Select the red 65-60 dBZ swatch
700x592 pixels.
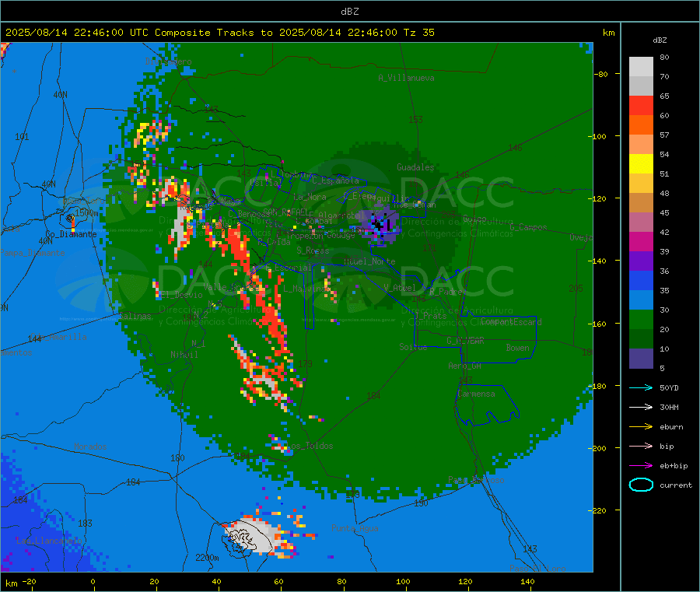coord(641,105)
